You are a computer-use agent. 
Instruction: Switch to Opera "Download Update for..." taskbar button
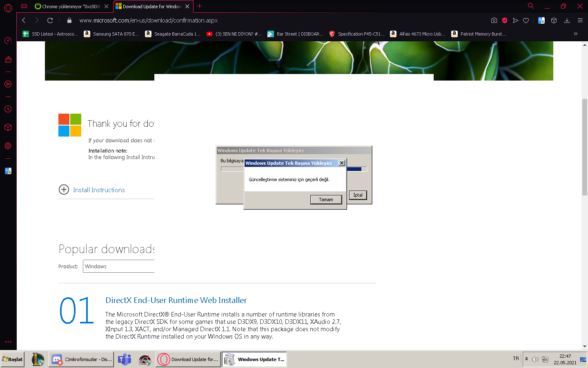click(x=188, y=359)
